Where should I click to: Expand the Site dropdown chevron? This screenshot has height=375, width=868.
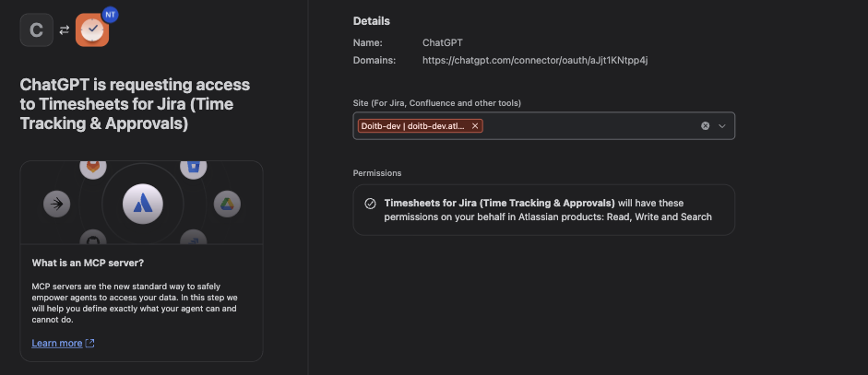[722, 126]
